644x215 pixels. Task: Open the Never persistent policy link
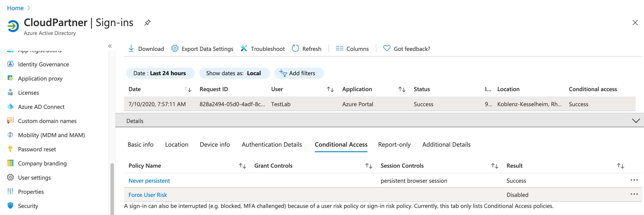pyautogui.click(x=149, y=180)
